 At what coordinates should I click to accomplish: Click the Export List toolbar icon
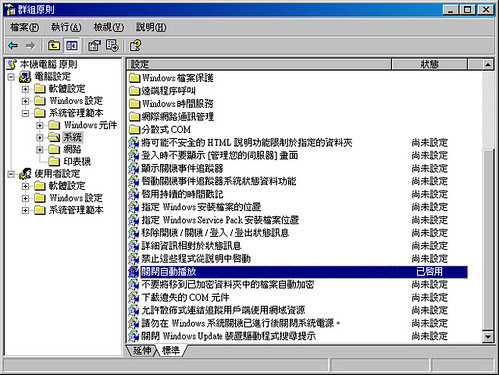[x=112, y=45]
